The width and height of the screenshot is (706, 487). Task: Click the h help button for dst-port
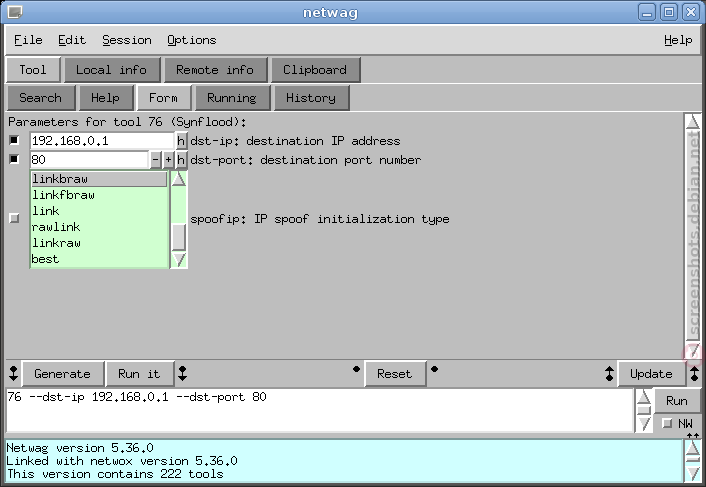[181, 160]
